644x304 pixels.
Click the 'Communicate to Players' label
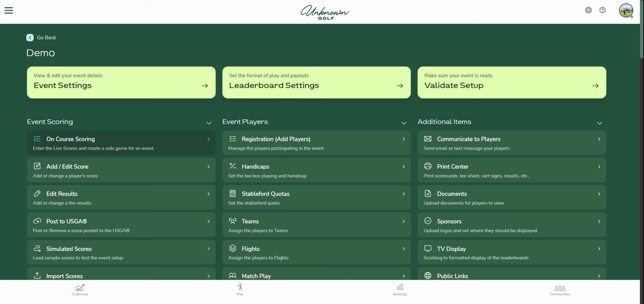[x=469, y=139]
